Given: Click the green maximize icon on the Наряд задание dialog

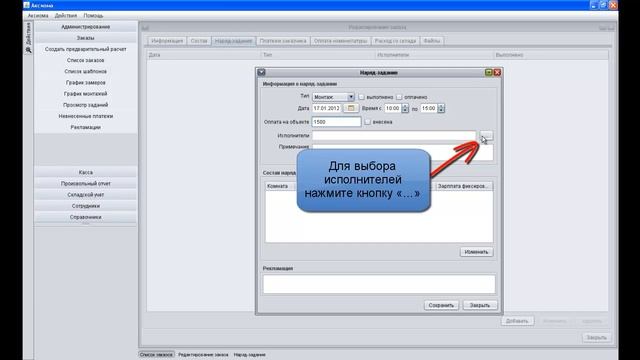Looking at the screenshot, I should pos(488,72).
